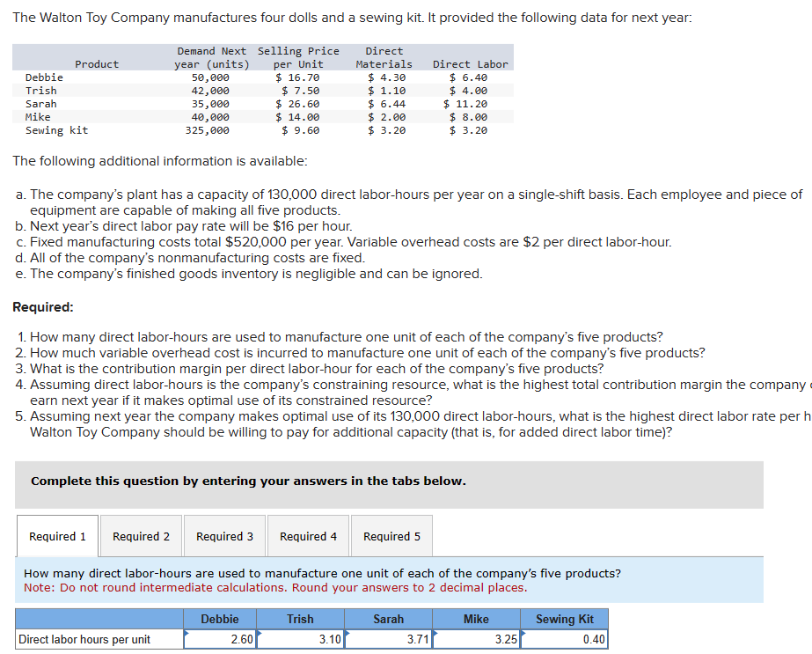Select the Mike direct labor hours field
This screenshot has height=654, width=812.
[x=477, y=639]
